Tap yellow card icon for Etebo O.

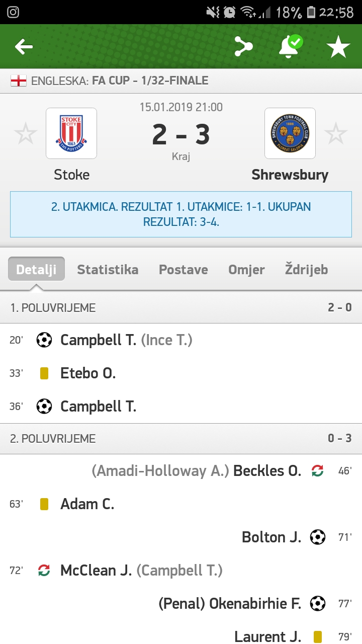tap(44, 373)
